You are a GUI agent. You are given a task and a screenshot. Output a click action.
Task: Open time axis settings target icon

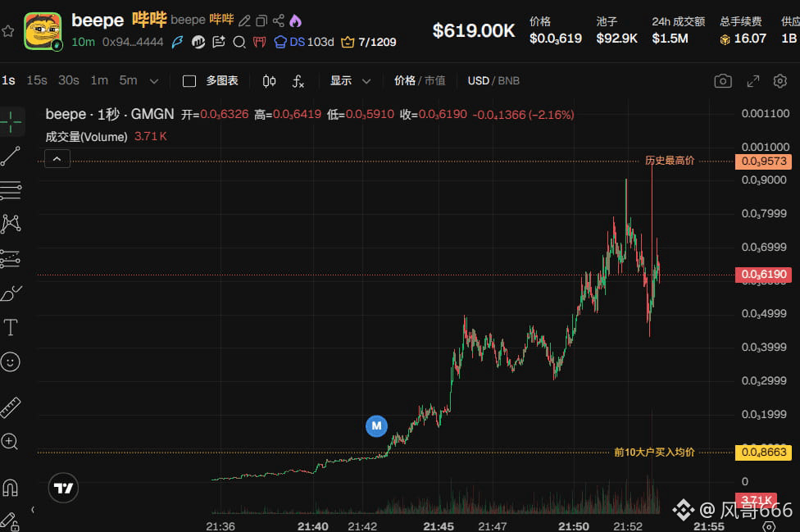tap(769, 526)
